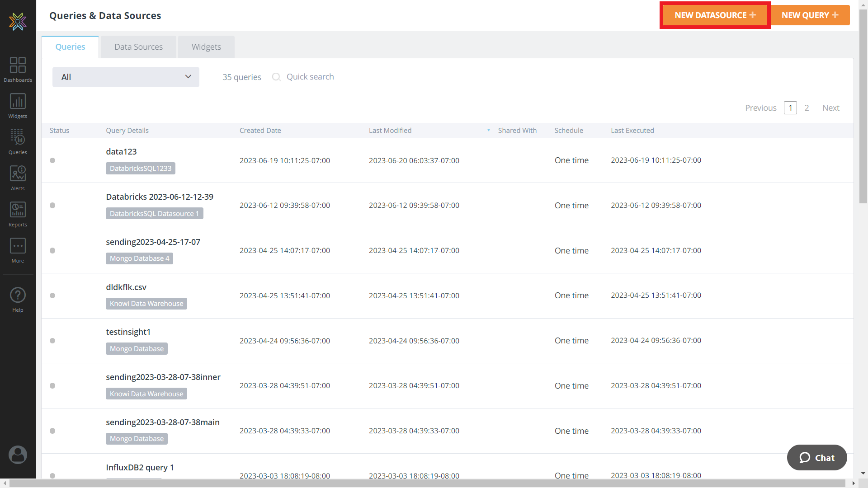Screen dimensions: 868x488
Task: Sort by Schedule column header
Action: pyautogui.click(x=569, y=131)
